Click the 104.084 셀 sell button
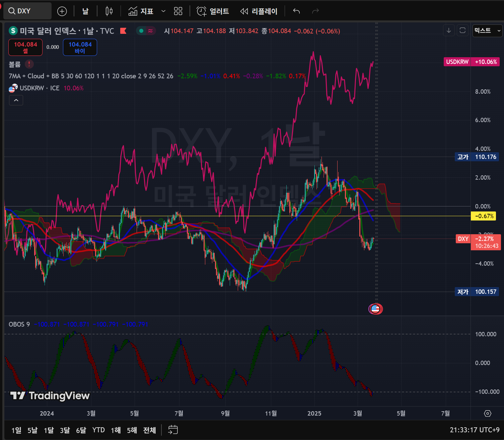 pos(25,47)
